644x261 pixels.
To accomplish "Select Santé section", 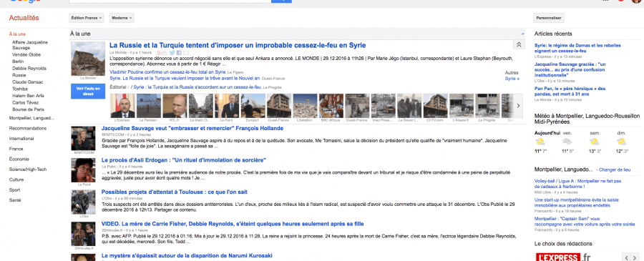I will pyautogui.click(x=15, y=200).
